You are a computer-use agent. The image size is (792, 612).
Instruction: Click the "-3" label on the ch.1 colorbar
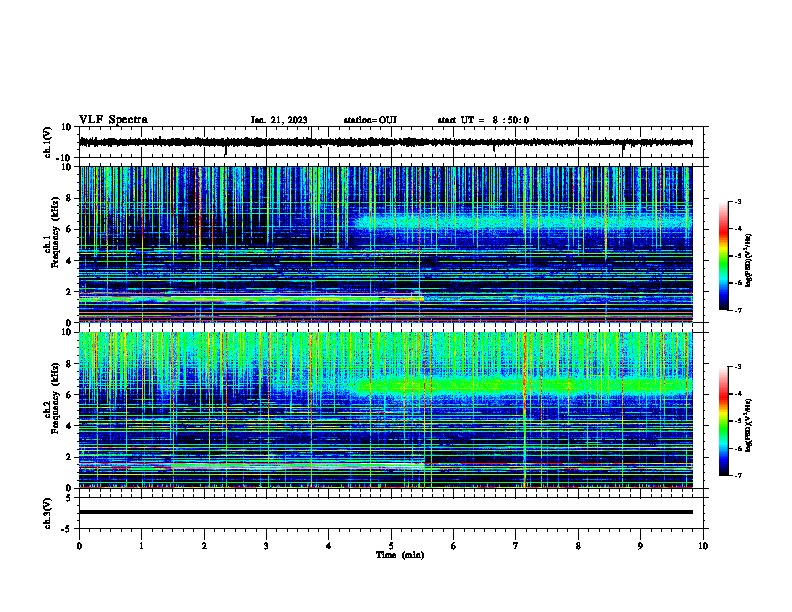(x=737, y=201)
